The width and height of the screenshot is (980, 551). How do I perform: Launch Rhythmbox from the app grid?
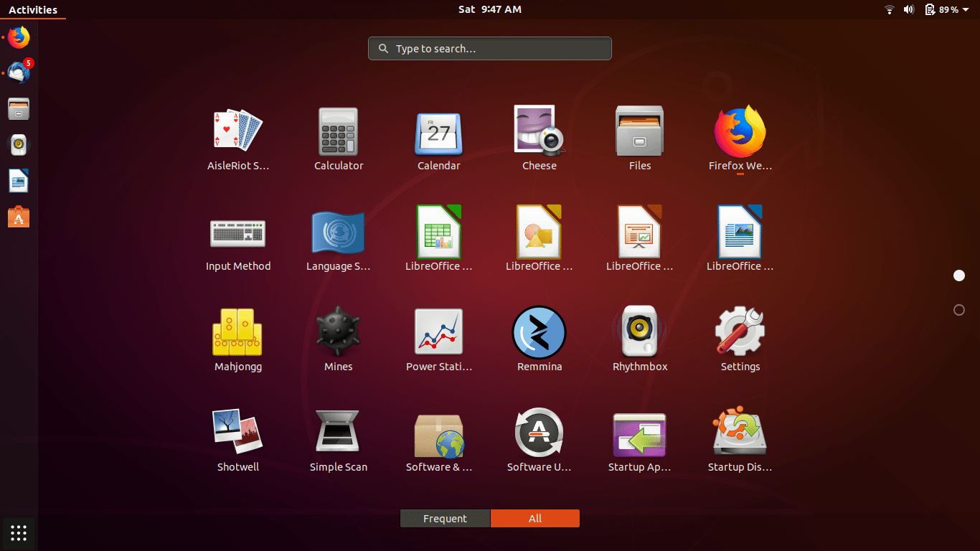click(x=640, y=340)
